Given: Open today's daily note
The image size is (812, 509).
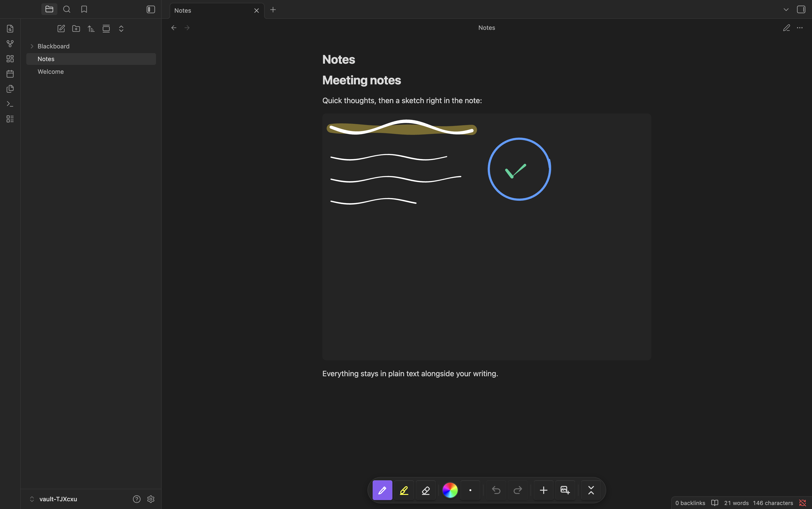Looking at the screenshot, I should pos(10,74).
